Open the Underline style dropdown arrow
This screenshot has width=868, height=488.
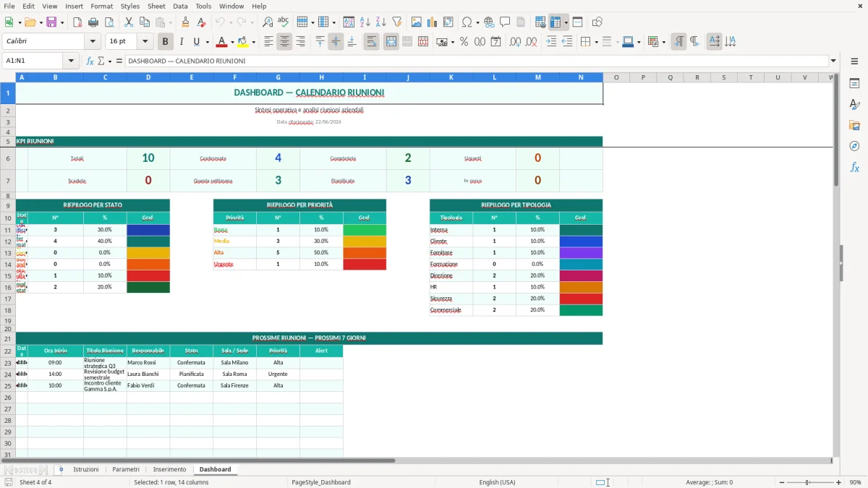click(x=207, y=42)
